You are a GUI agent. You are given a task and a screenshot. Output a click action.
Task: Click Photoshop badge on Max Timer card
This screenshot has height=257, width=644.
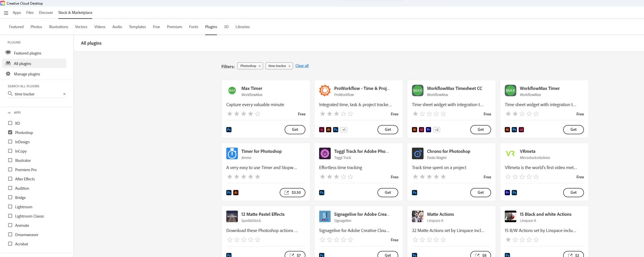(229, 130)
